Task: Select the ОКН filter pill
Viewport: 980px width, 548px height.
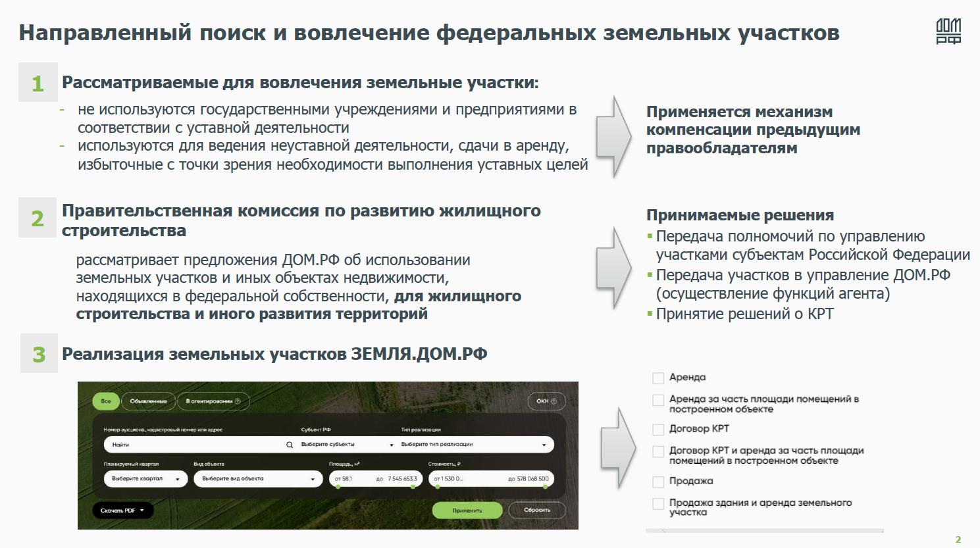Action: pos(546,401)
